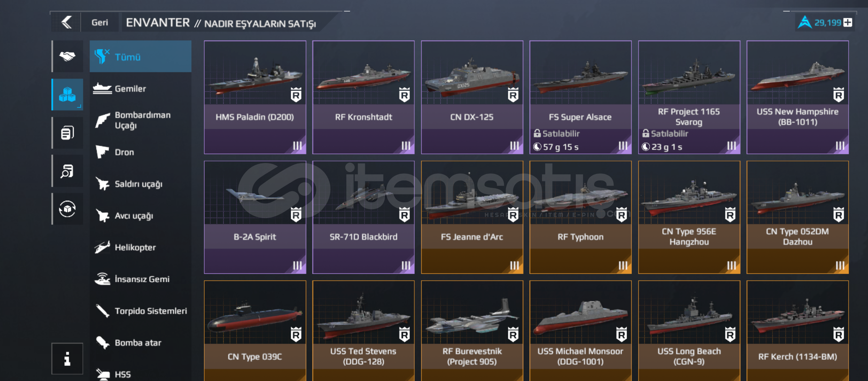Open the handshake trade icon in sidebar
This screenshot has width=868, height=381.
click(x=67, y=56)
